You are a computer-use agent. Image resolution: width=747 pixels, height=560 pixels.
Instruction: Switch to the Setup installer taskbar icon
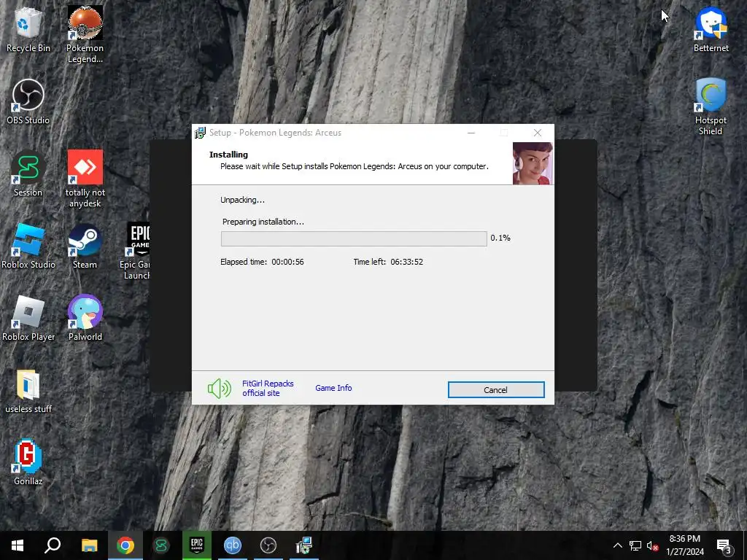click(x=304, y=545)
